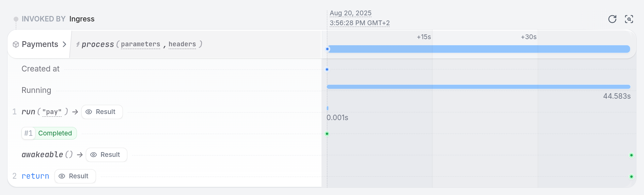Click eye icon in return Result
The width and height of the screenshot is (644, 195).
point(62,176)
